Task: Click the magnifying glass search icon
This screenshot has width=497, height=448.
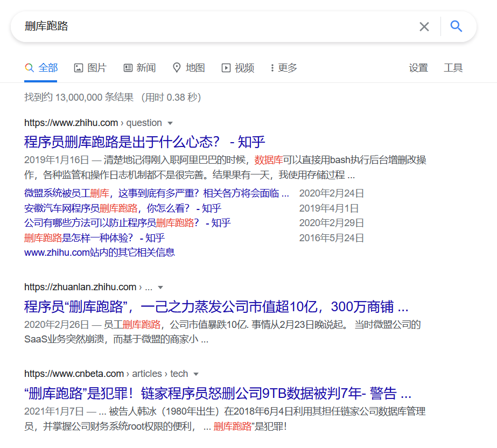Action: coord(456,26)
